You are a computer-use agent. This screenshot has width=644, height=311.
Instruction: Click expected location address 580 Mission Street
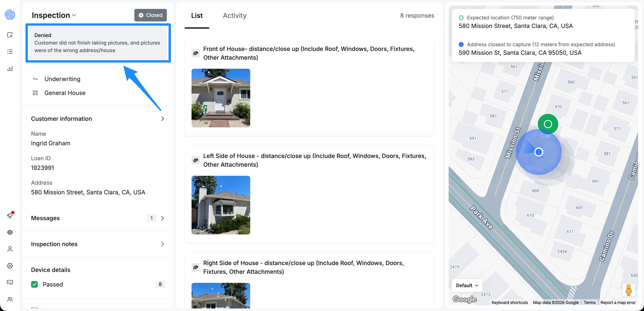click(x=516, y=26)
